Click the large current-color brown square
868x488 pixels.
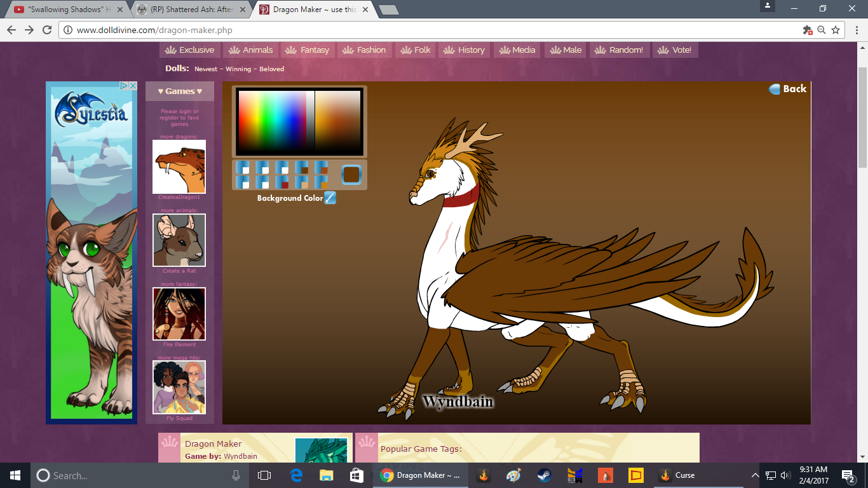tap(351, 174)
